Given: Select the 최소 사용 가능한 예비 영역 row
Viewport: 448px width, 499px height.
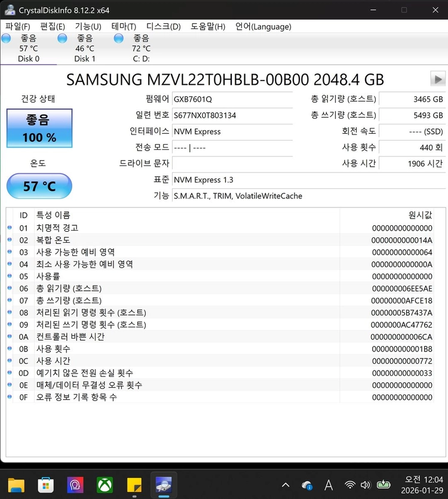Looking at the screenshot, I should (x=220, y=264).
